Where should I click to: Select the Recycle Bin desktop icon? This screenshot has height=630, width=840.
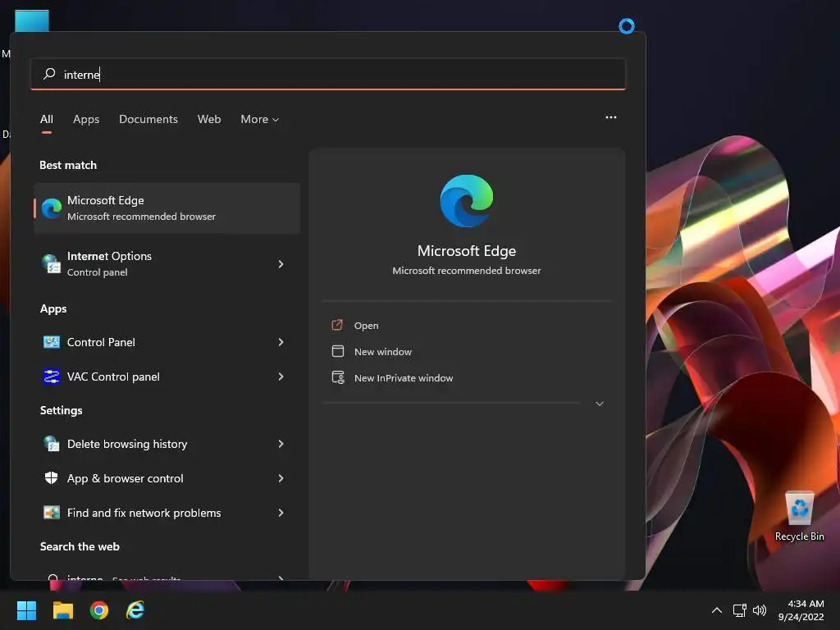click(799, 517)
